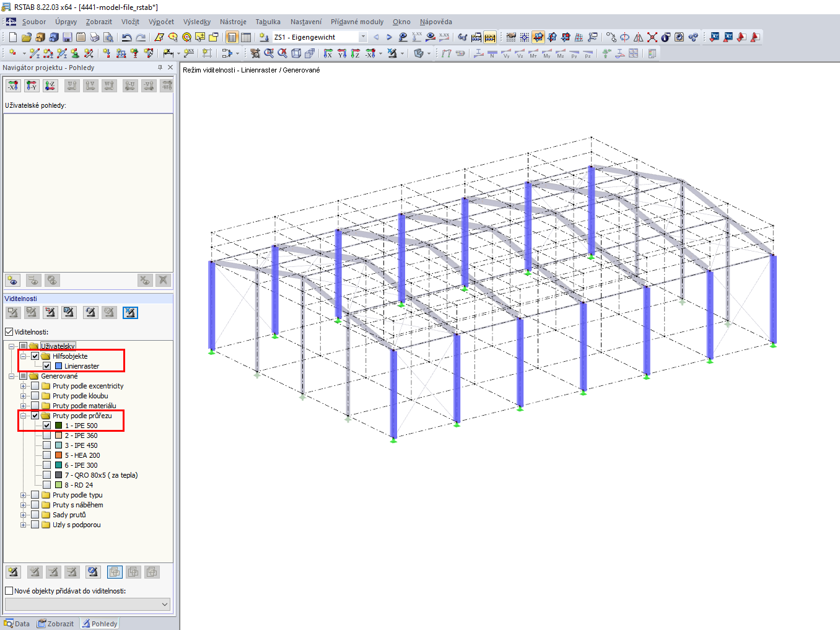This screenshot has width=840, height=630.
Task: Toggle the project navigator panel icon
Action: point(232,37)
